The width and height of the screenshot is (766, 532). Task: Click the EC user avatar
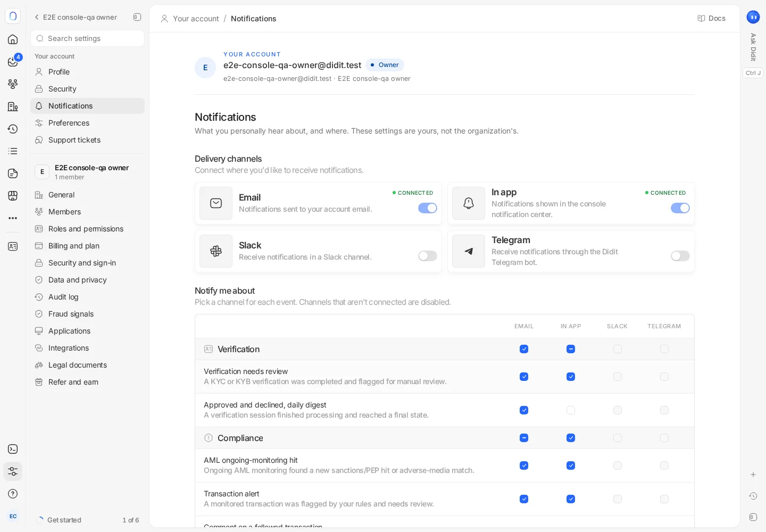pos(13,516)
